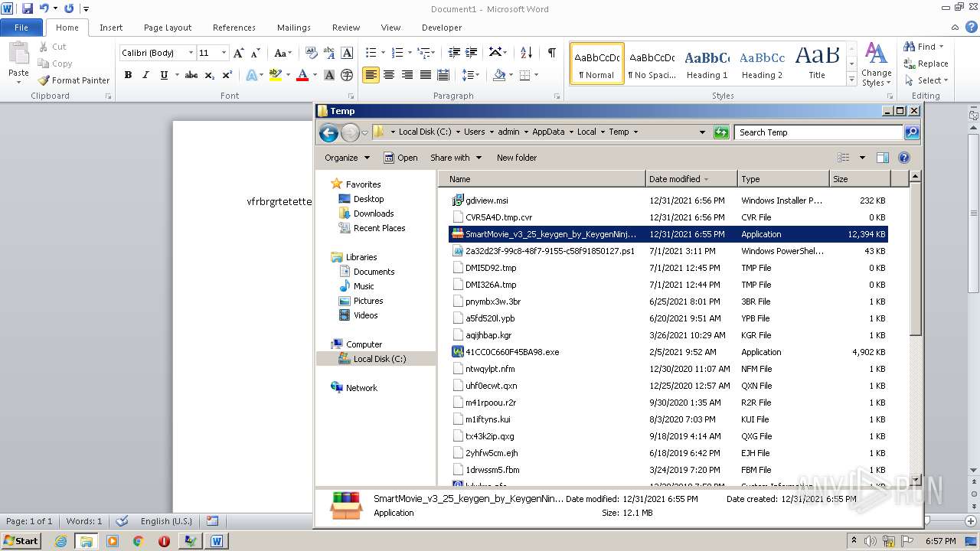
Task: Click Replace in Editing group
Action: 926,64
